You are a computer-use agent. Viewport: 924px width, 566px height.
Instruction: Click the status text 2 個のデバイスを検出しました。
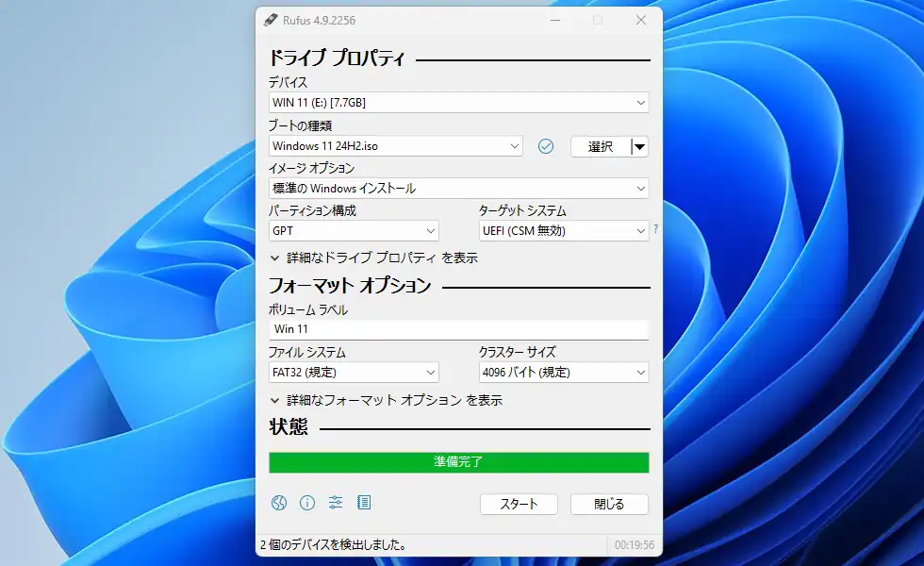tap(334, 545)
